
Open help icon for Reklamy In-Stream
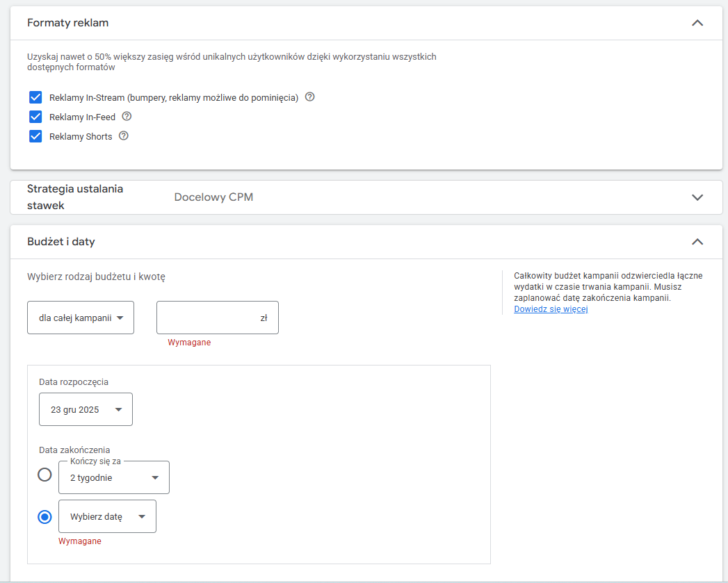[x=310, y=97]
